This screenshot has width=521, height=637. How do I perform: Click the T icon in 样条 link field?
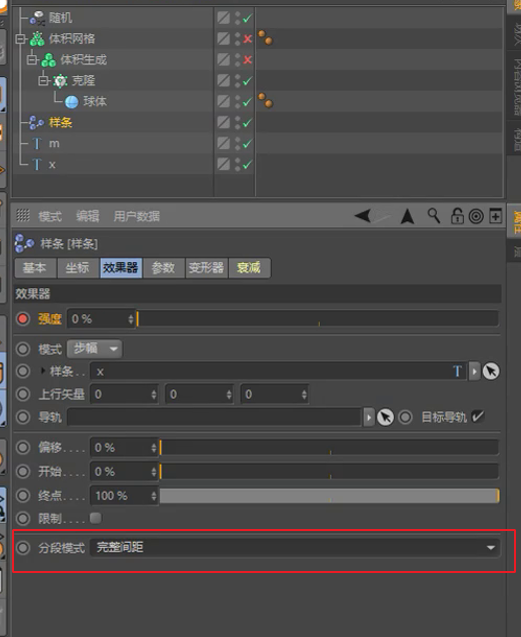tap(457, 371)
